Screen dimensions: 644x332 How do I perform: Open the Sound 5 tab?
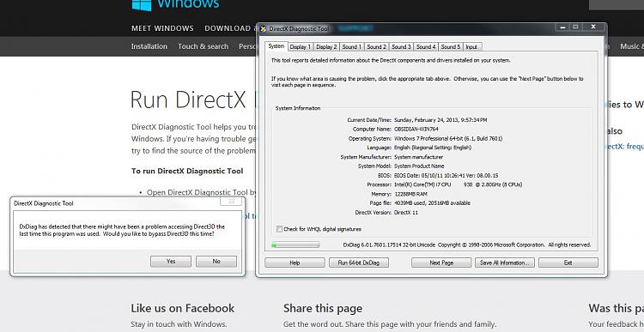coord(450,47)
